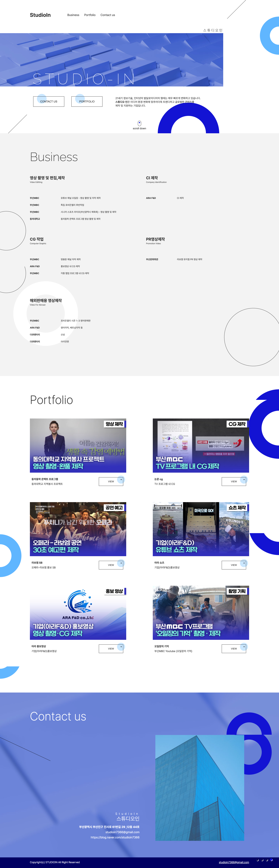279x868 pixels.
Task: Click VIEW for 아라 홍보영상 card
Action: coord(111,649)
